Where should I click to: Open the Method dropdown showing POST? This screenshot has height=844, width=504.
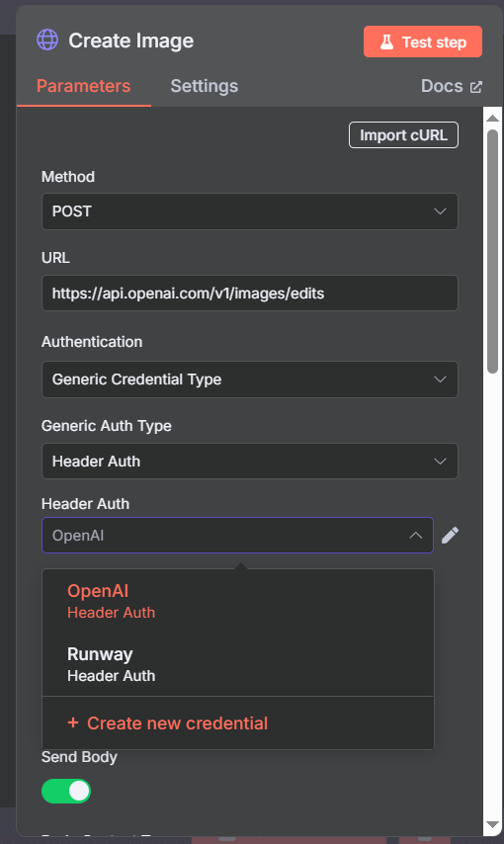coord(250,211)
